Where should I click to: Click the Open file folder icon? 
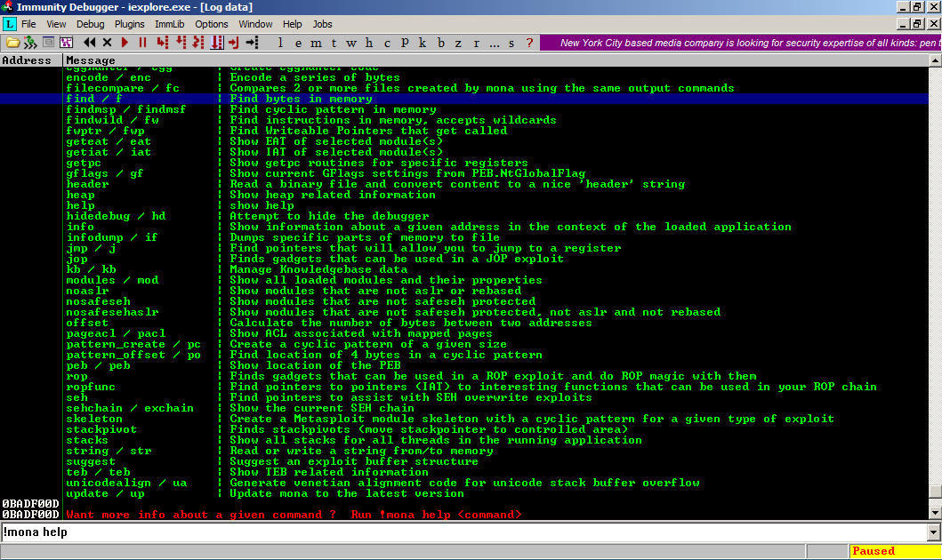click(x=12, y=43)
